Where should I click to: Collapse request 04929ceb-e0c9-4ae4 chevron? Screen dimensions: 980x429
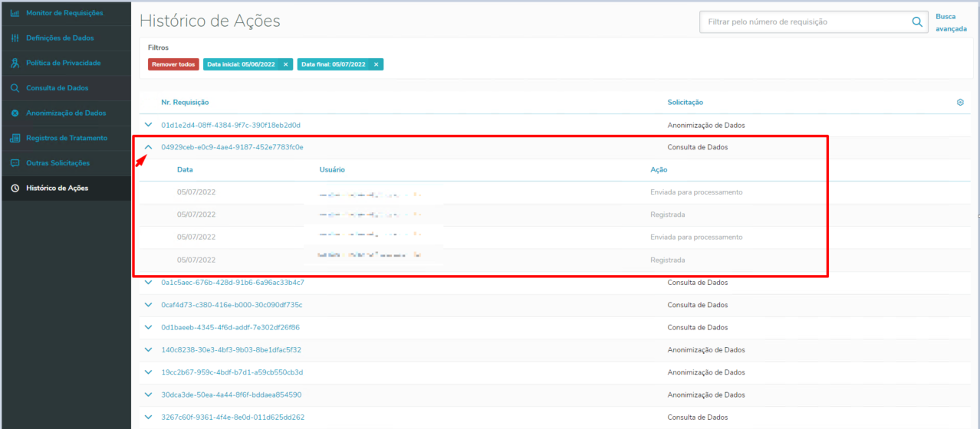[x=149, y=147]
